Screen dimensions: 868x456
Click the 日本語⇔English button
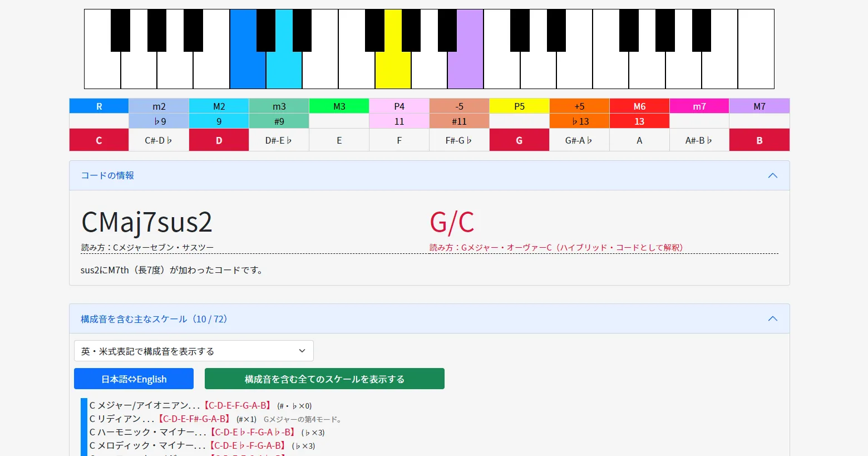coord(134,379)
